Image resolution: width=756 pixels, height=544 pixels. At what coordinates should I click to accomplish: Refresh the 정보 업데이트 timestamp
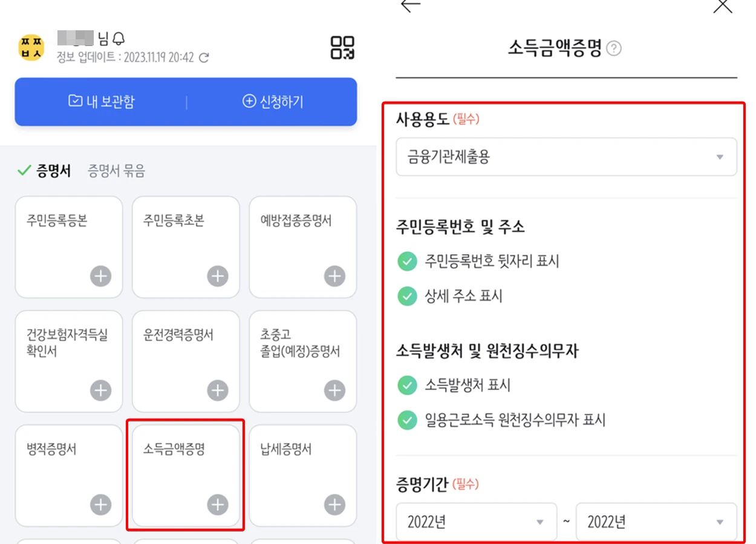(x=203, y=58)
